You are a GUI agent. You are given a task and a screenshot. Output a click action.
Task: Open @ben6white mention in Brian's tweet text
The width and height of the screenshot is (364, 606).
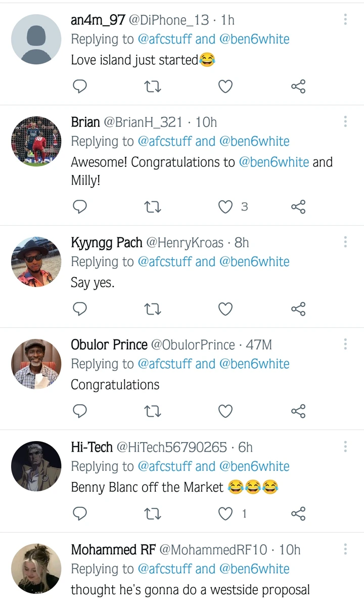pos(274,162)
